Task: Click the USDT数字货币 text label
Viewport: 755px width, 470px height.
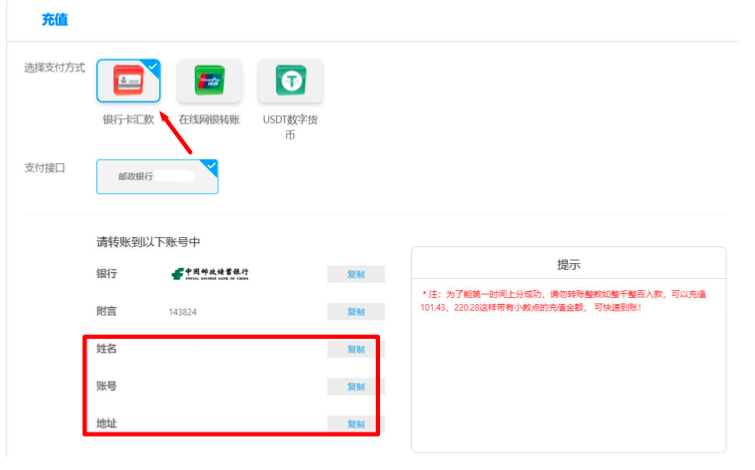Action: (x=290, y=127)
